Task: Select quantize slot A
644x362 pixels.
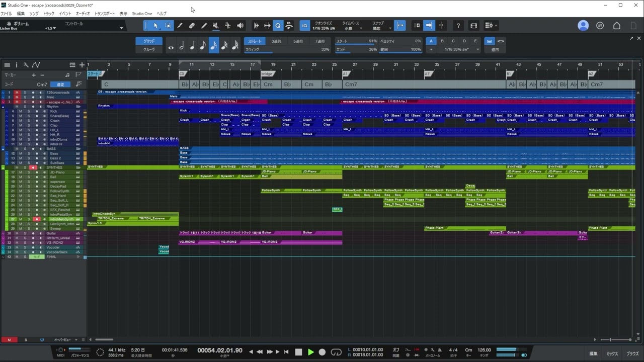Action: coord(431,41)
